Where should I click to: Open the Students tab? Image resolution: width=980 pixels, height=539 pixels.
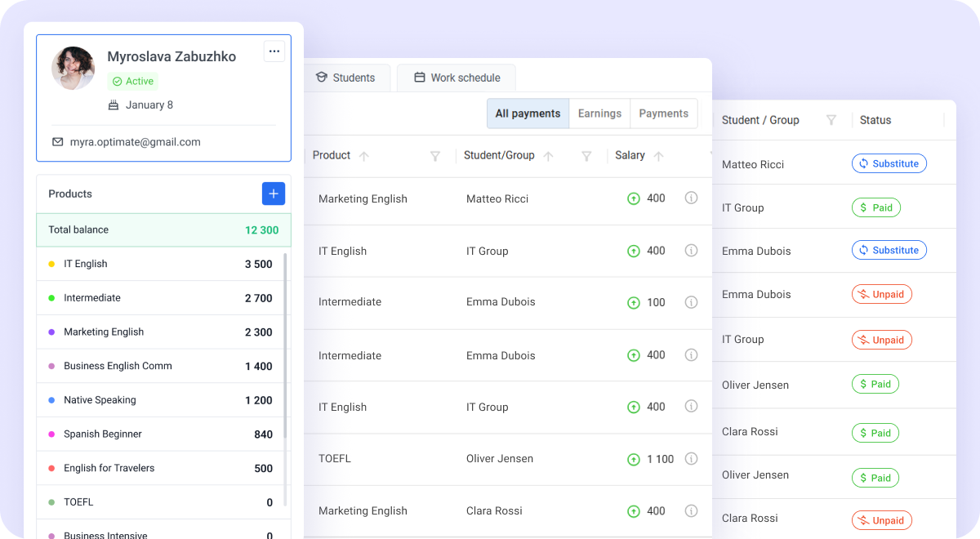345,78
